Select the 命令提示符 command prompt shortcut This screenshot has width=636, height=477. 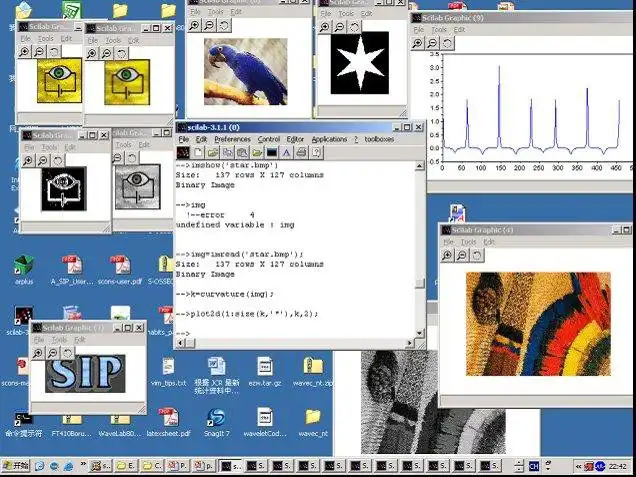click(x=24, y=424)
